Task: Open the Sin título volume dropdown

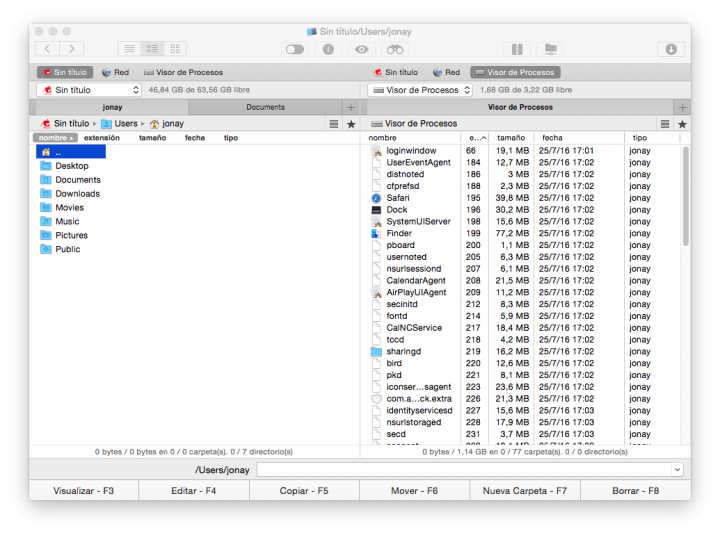Action: (89, 90)
